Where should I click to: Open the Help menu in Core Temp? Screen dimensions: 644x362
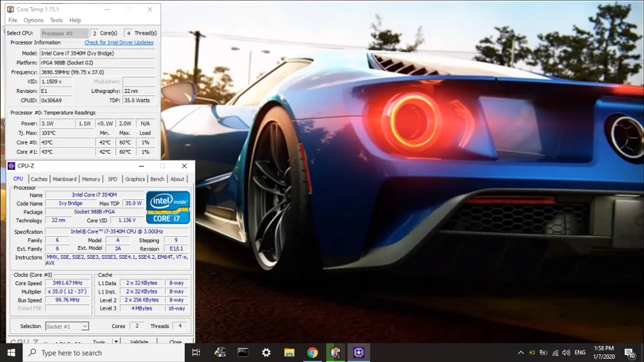click(75, 20)
